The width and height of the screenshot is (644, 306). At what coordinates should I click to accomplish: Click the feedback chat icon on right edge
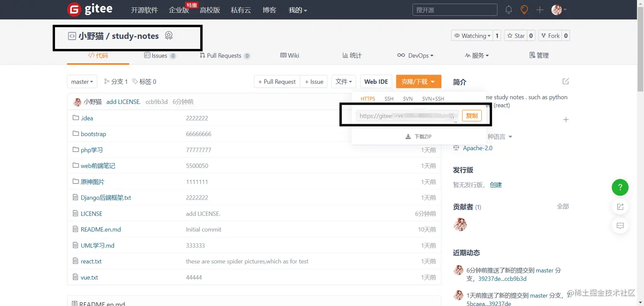click(x=620, y=226)
